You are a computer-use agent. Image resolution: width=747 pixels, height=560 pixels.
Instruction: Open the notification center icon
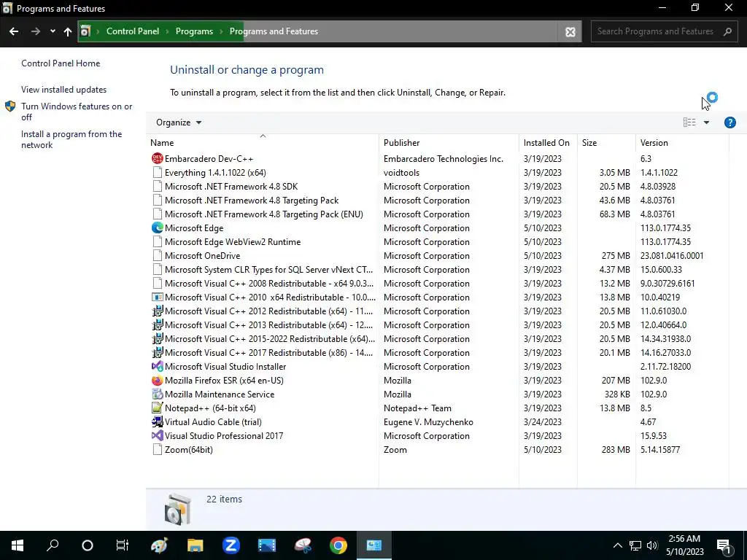pyautogui.click(x=724, y=546)
